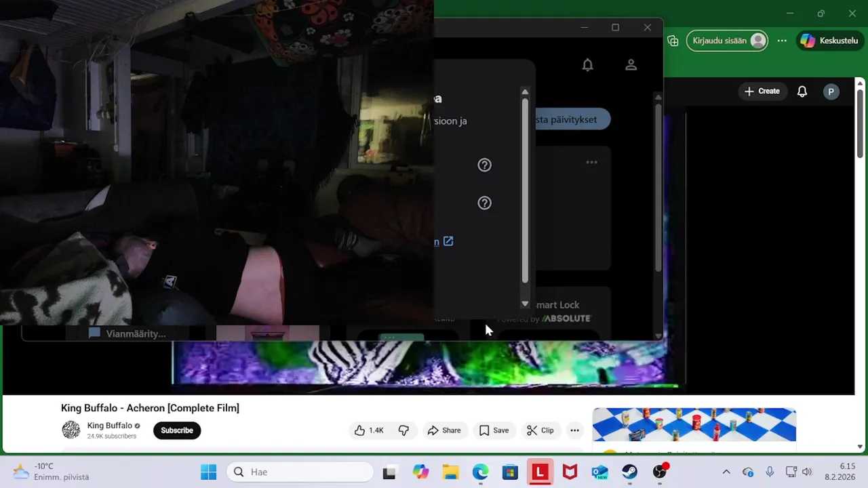The height and width of the screenshot is (488, 868).
Task: Open external link icon in dialog
Action: click(x=448, y=241)
